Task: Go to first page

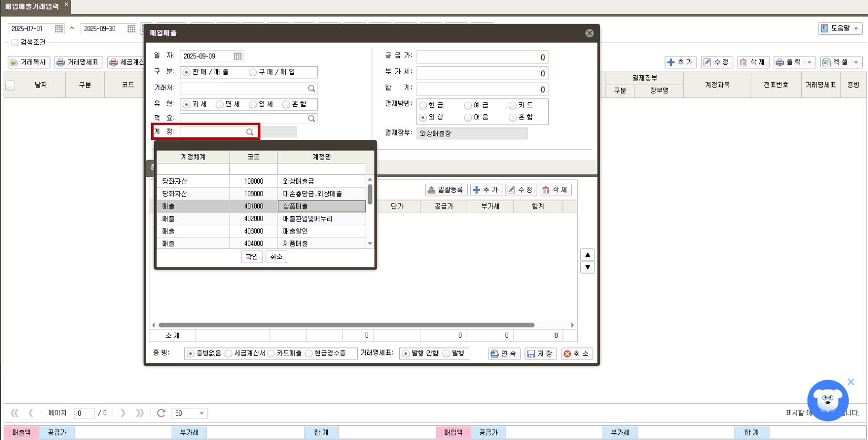Action: click(15, 413)
